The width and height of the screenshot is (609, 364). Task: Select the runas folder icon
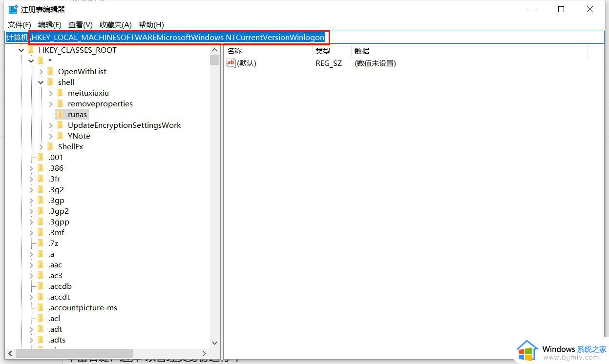(61, 114)
